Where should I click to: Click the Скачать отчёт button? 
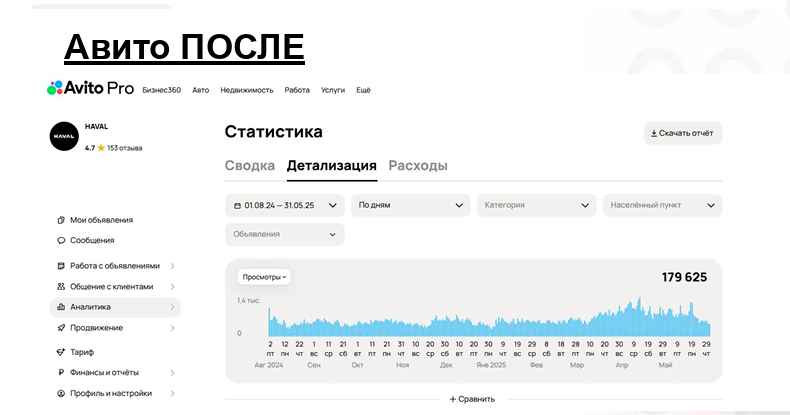pos(683,133)
